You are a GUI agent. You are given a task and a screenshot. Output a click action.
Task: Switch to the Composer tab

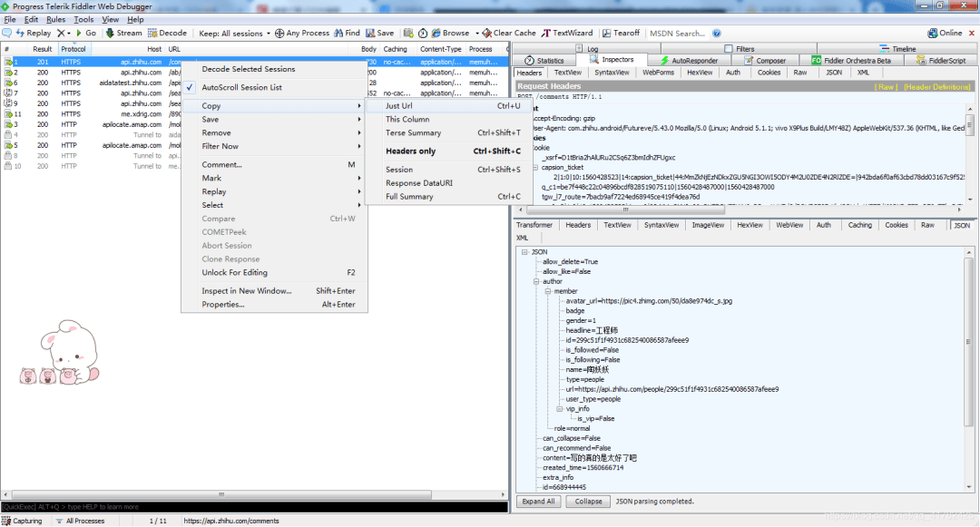(765, 61)
